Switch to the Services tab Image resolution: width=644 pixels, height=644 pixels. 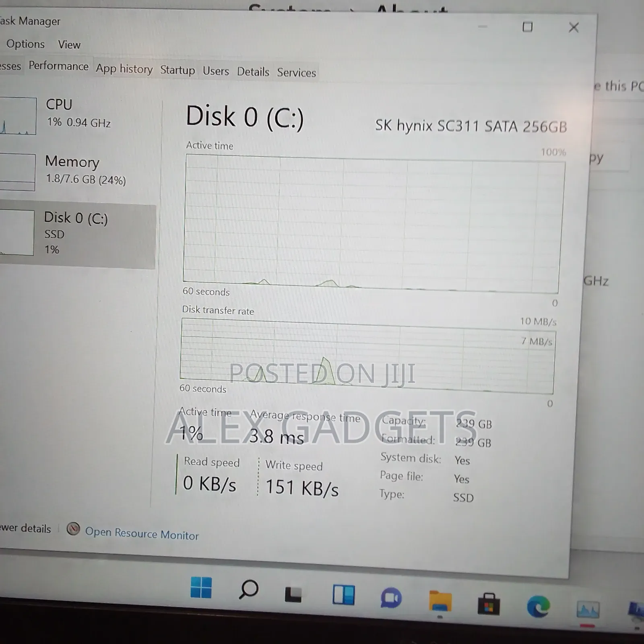click(297, 73)
